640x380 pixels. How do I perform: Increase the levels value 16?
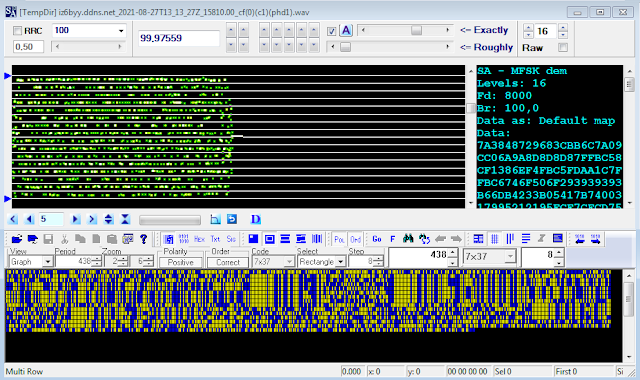[563, 28]
